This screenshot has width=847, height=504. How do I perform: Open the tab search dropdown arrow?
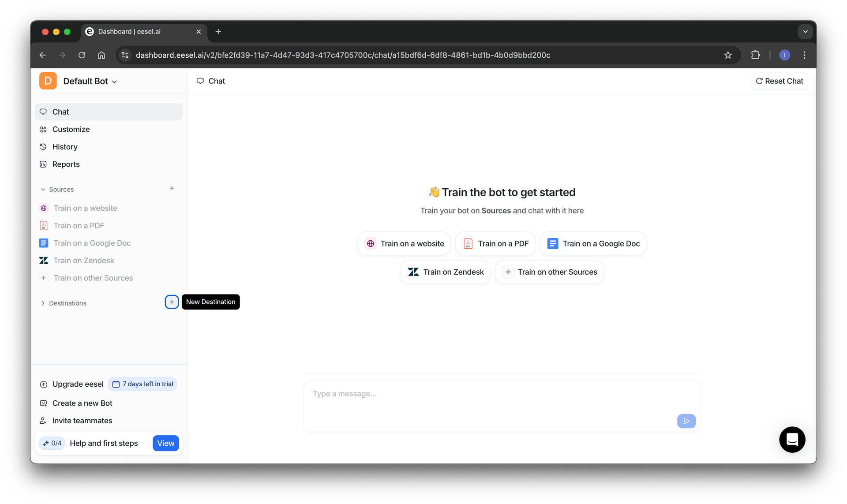pyautogui.click(x=806, y=32)
